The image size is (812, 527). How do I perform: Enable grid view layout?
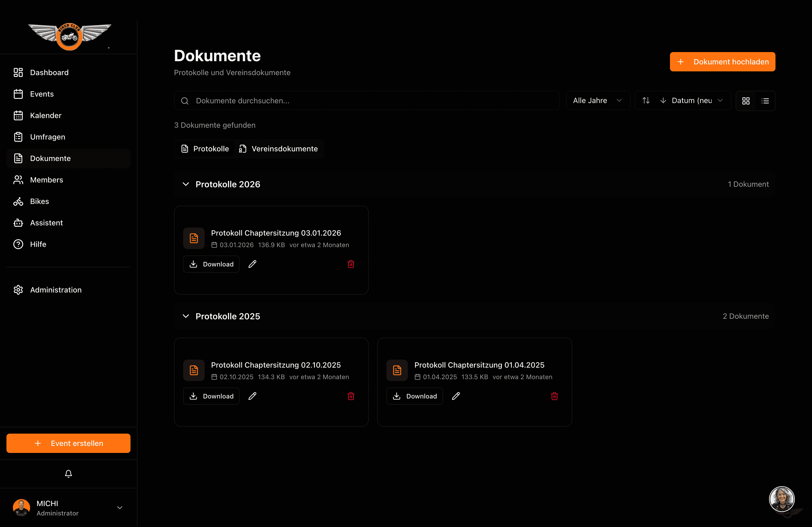[x=746, y=101]
